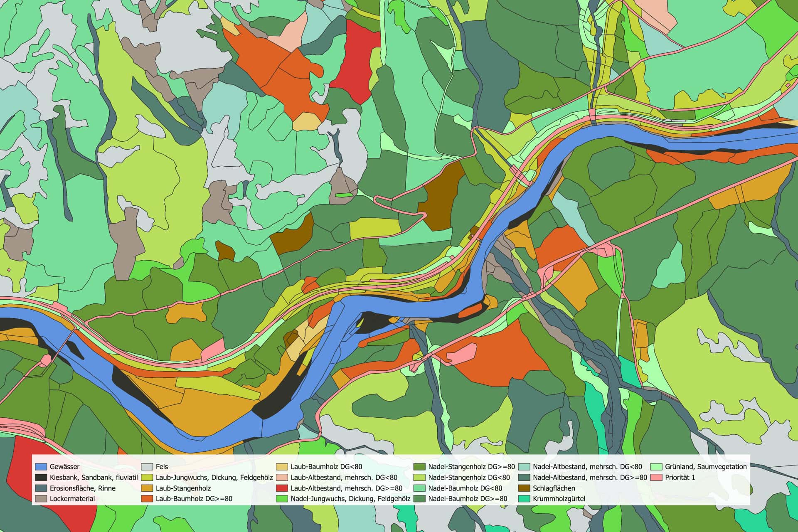
Task: Click the Nadel-Stangenholz DG<80 legend swatch
Action: point(419,478)
